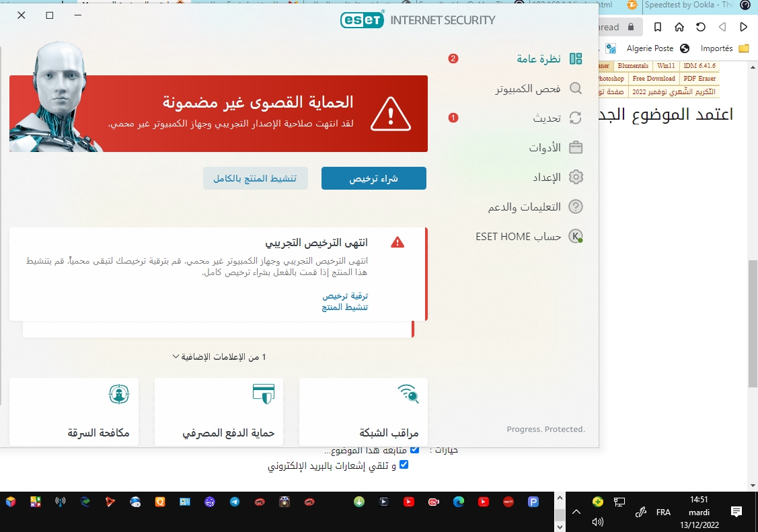Screen dimensions: 758x532
Task: Select الأدوات menu item
Action: tap(545, 147)
